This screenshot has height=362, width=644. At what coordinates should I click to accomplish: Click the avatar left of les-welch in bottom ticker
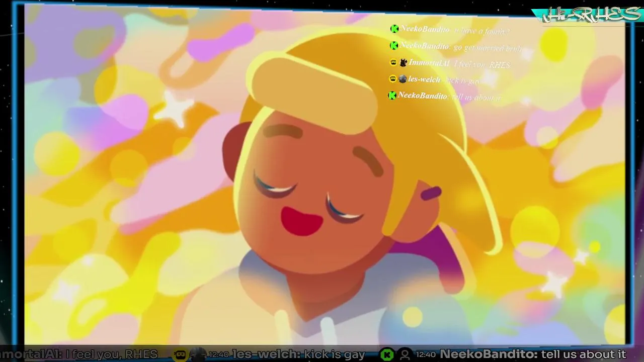[197, 354]
